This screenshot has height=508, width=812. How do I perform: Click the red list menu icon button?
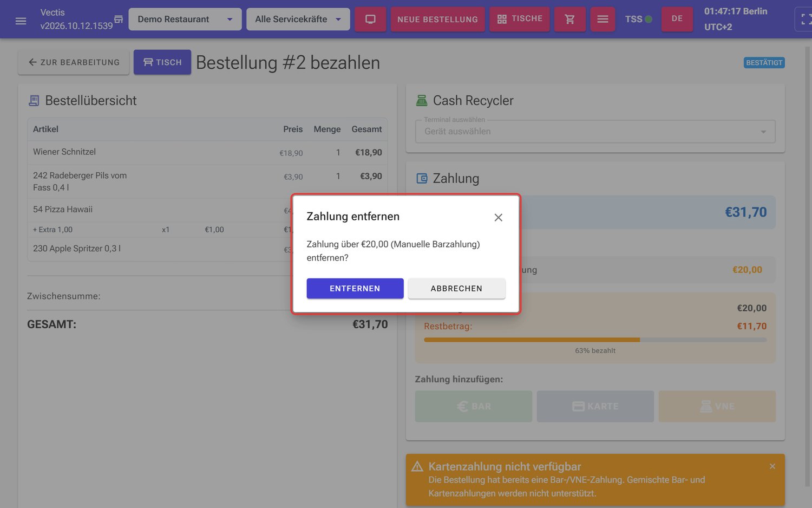coord(603,19)
